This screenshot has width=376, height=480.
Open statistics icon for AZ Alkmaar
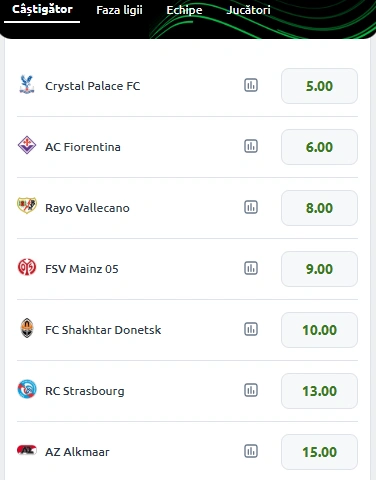tap(251, 451)
